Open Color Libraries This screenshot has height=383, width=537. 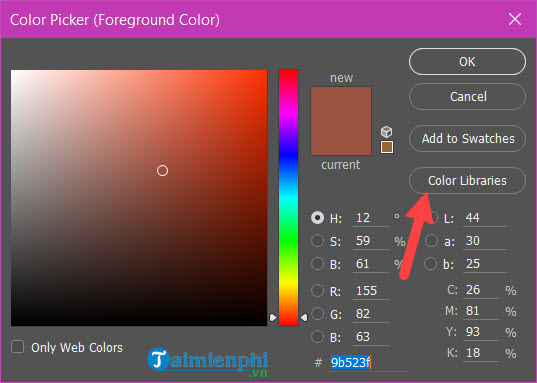[x=467, y=181]
